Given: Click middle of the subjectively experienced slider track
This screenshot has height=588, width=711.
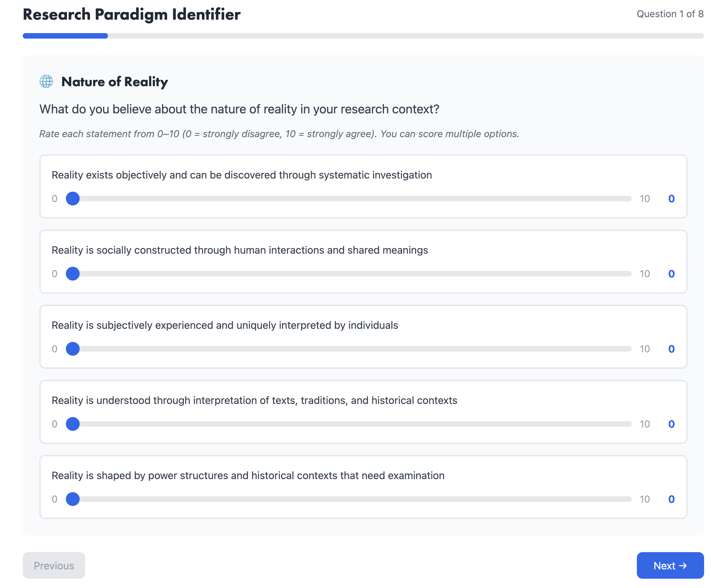Looking at the screenshot, I should 349,349.
